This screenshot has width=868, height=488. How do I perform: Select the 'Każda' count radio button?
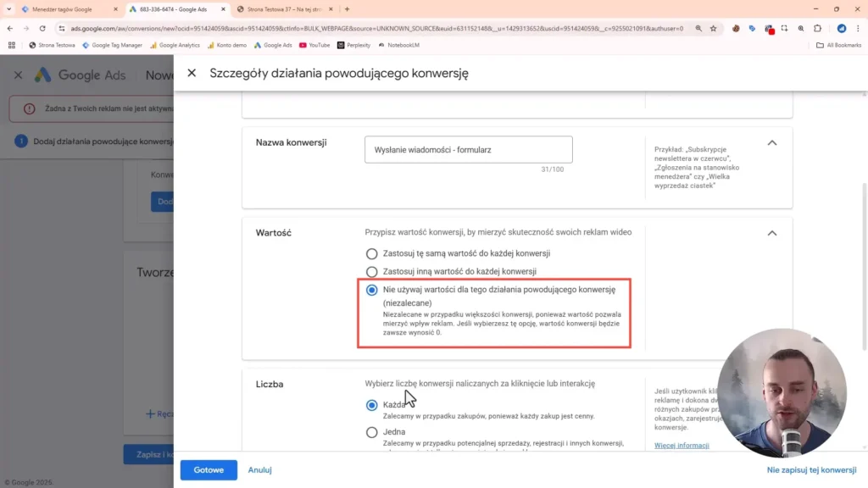371,405
